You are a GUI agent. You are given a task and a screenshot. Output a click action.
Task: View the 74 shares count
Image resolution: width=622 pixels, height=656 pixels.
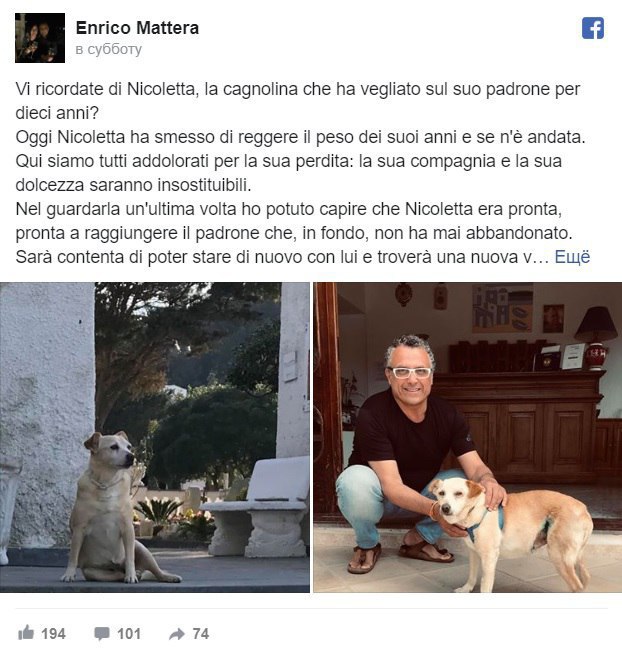(x=200, y=634)
